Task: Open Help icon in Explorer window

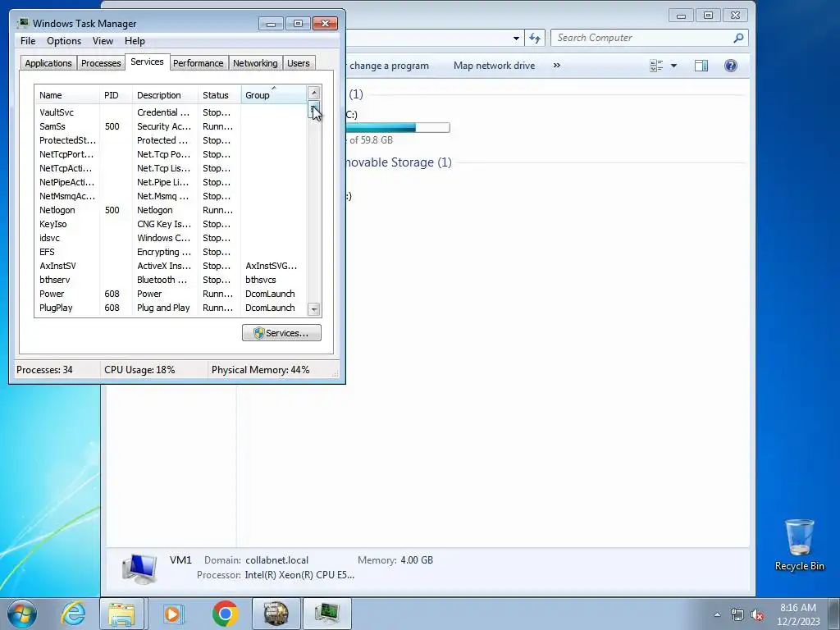Action: (x=731, y=66)
